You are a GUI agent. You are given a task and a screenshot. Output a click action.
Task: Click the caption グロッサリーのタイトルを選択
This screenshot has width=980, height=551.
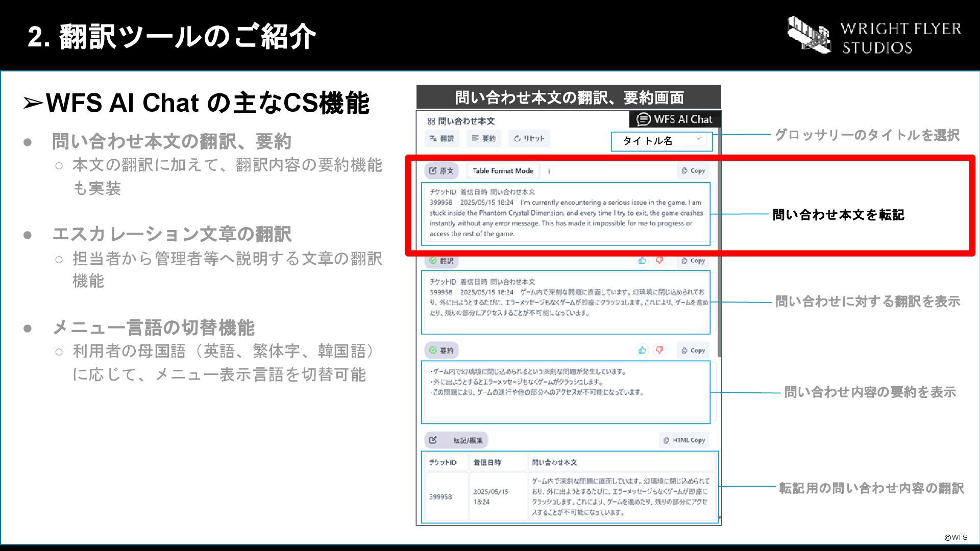click(867, 135)
